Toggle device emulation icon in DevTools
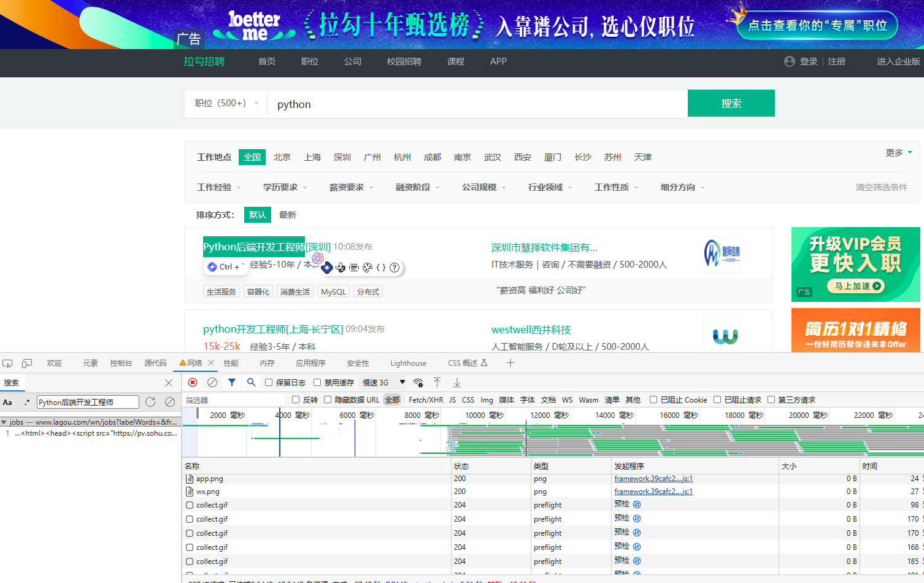This screenshot has width=924, height=583. (x=27, y=363)
